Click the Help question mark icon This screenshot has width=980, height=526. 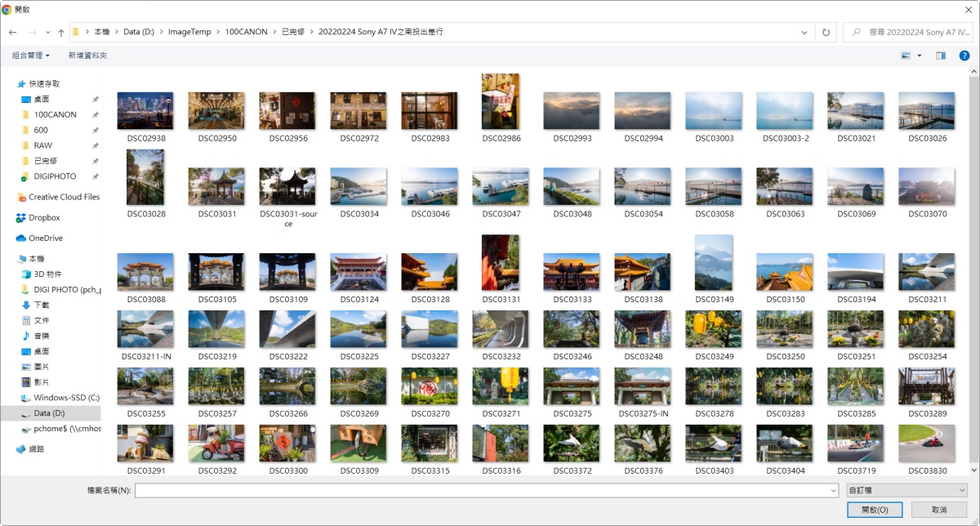964,56
